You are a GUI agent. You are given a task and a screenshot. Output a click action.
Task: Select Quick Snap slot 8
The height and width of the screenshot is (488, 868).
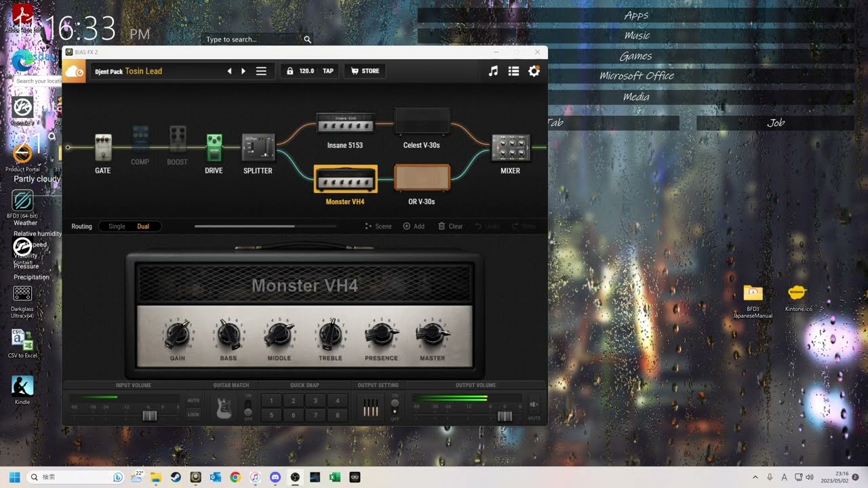(337, 415)
